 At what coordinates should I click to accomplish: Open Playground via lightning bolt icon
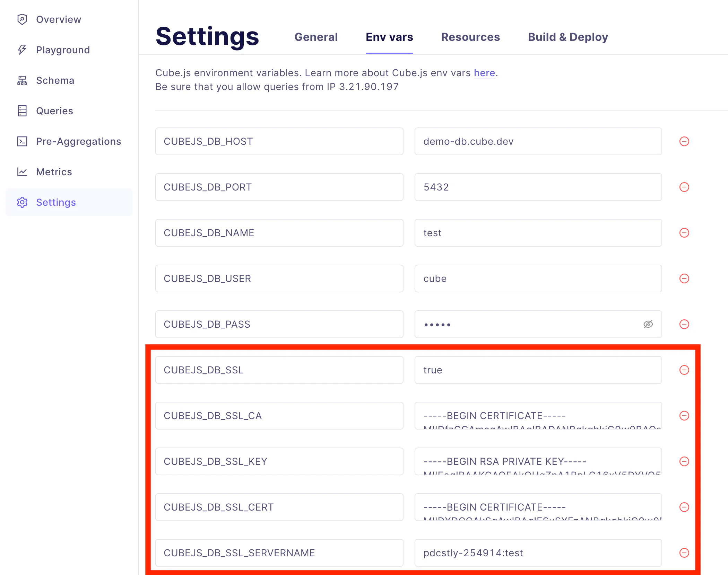(x=22, y=50)
